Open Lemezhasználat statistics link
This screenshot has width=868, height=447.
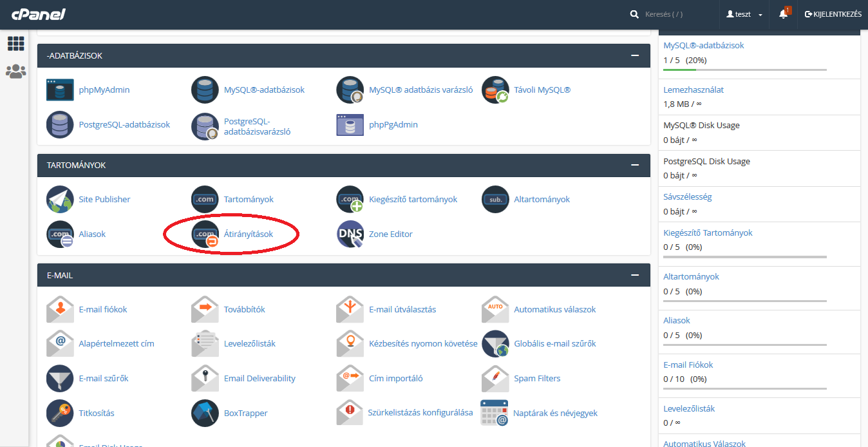click(693, 90)
